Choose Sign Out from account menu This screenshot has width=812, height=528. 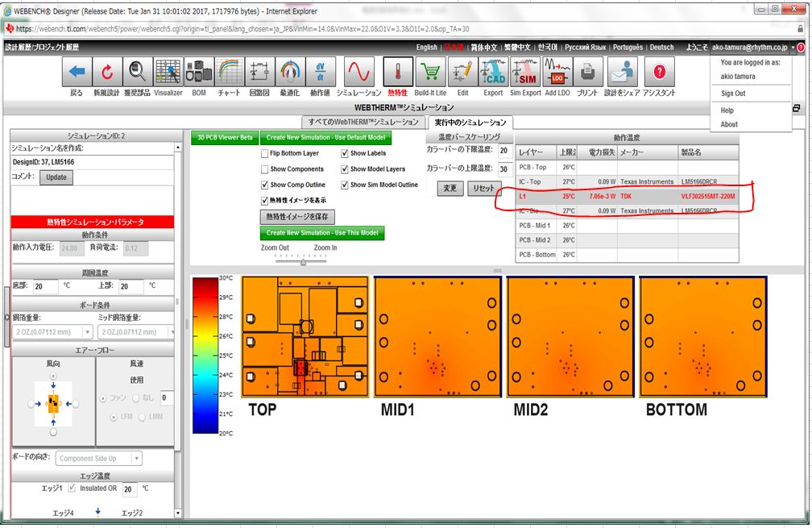coord(733,94)
